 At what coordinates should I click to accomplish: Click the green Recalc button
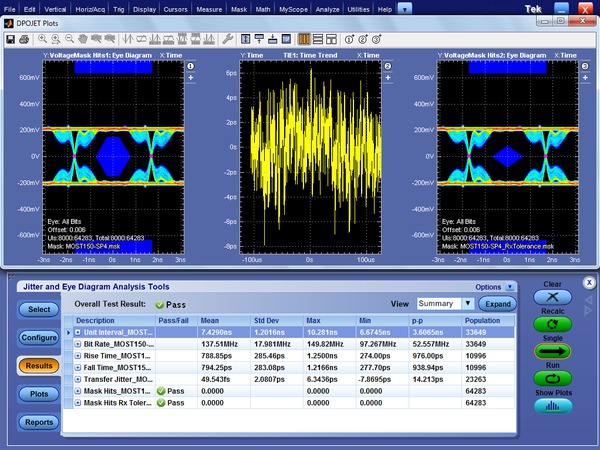[x=553, y=324]
